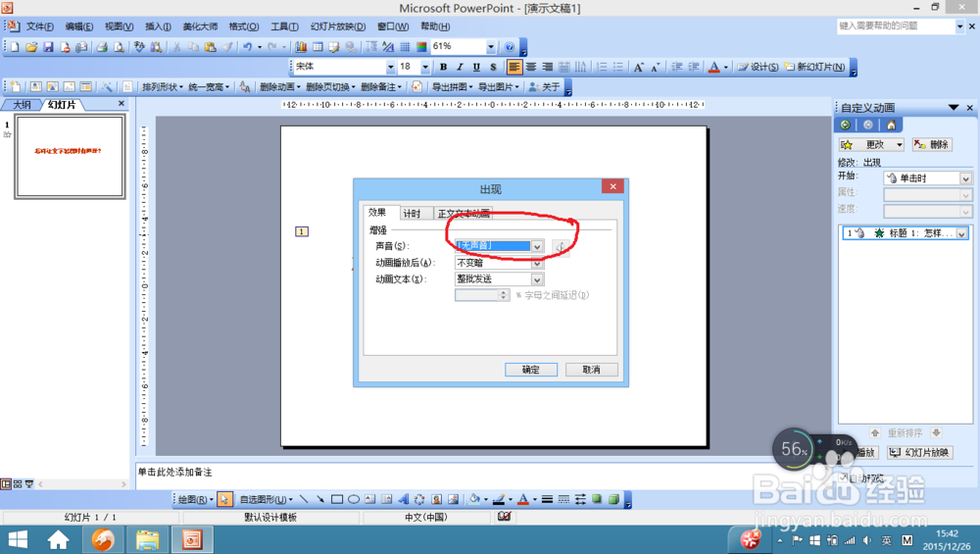Go back in the task pane

[x=845, y=126]
